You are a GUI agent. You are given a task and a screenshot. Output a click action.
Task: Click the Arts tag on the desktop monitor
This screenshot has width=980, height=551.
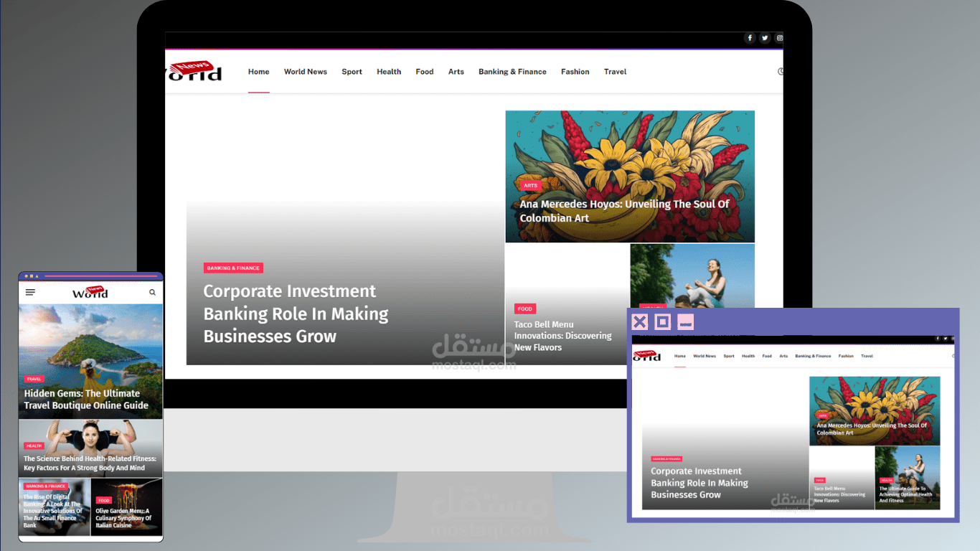tap(530, 185)
